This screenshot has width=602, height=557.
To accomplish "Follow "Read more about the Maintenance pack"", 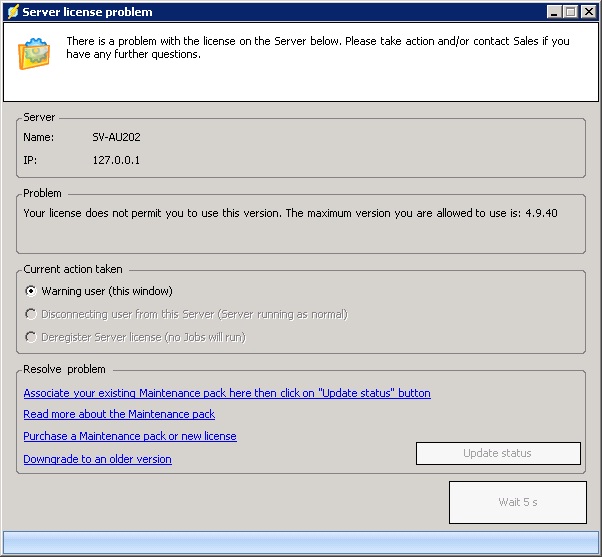I will 119,414.
